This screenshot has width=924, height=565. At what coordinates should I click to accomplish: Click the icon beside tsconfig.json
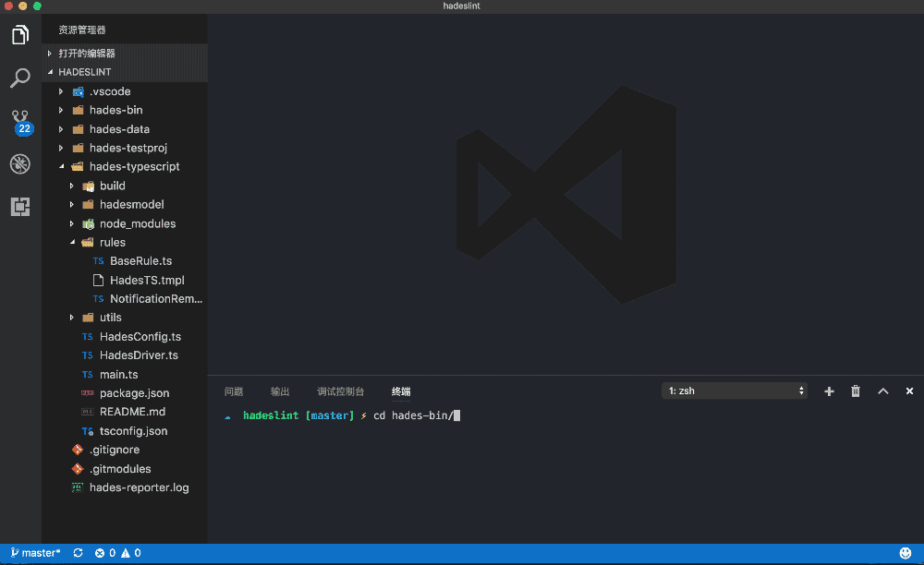(87, 431)
